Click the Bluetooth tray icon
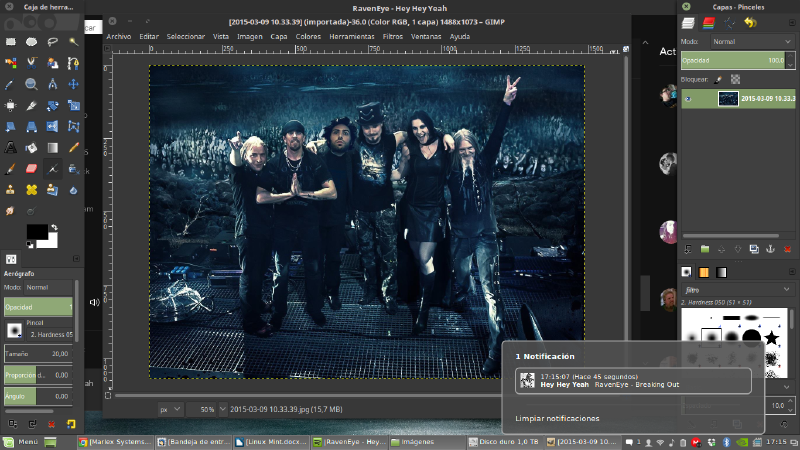The width and height of the screenshot is (800, 450). click(726, 442)
